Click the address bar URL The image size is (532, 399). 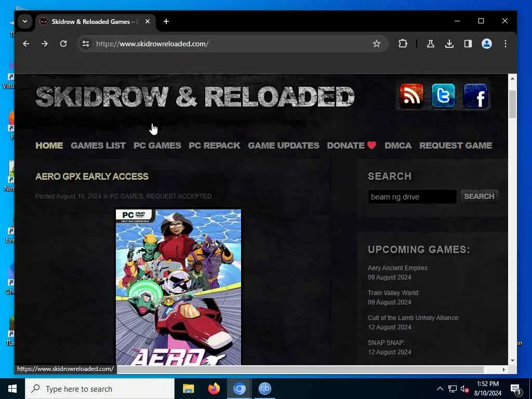point(152,44)
